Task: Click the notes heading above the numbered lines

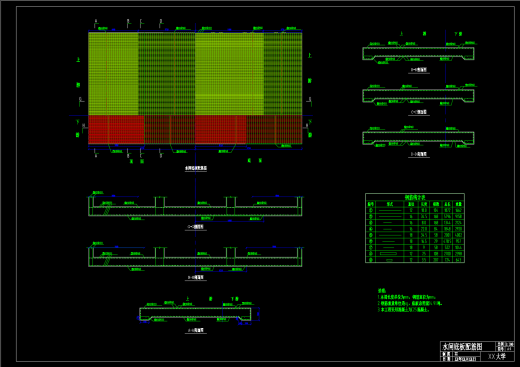Action: pos(382,291)
